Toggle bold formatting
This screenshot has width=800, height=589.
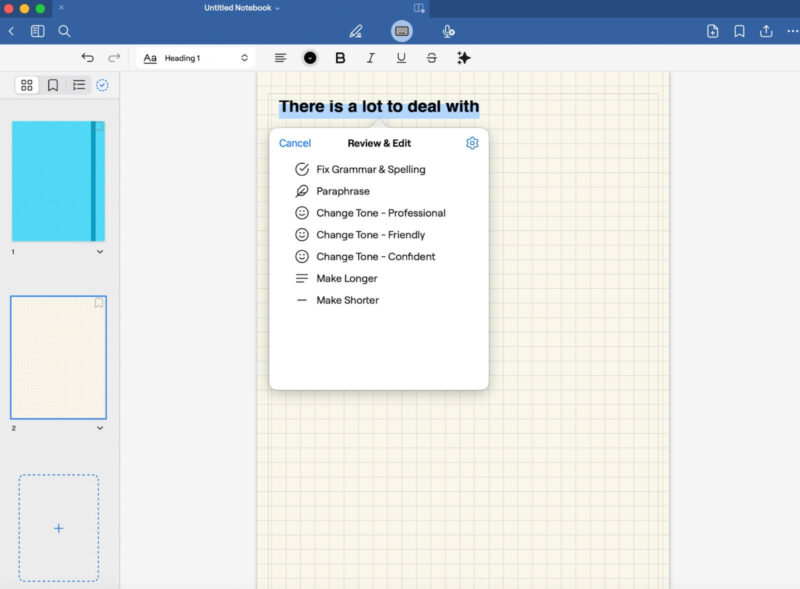[x=340, y=58]
